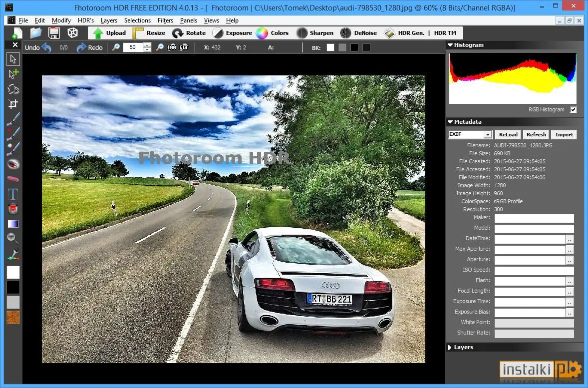Upload the image with the Upload button
The image size is (588, 388).
109,33
